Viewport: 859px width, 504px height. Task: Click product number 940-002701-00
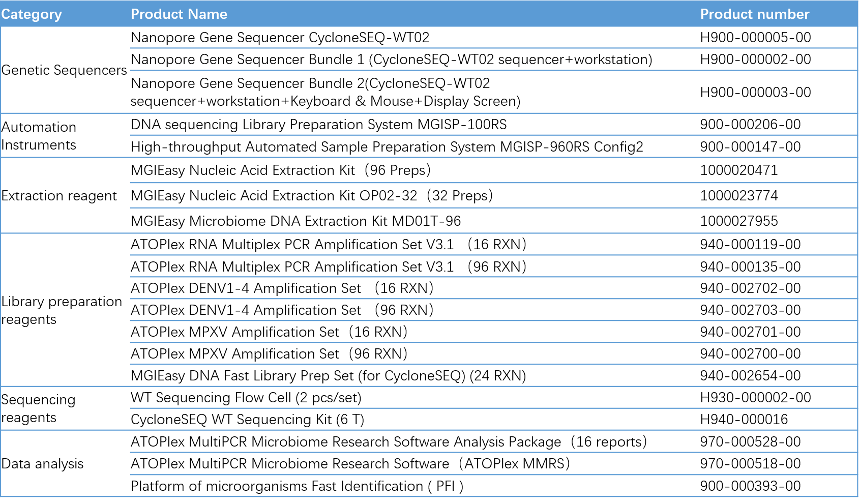751,332
